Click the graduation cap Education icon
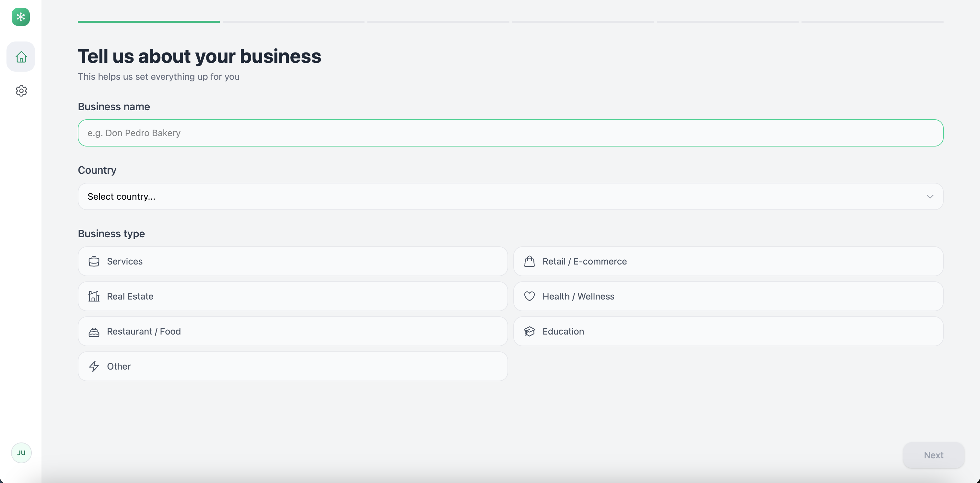980x483 pixels. tap(529, 331)
